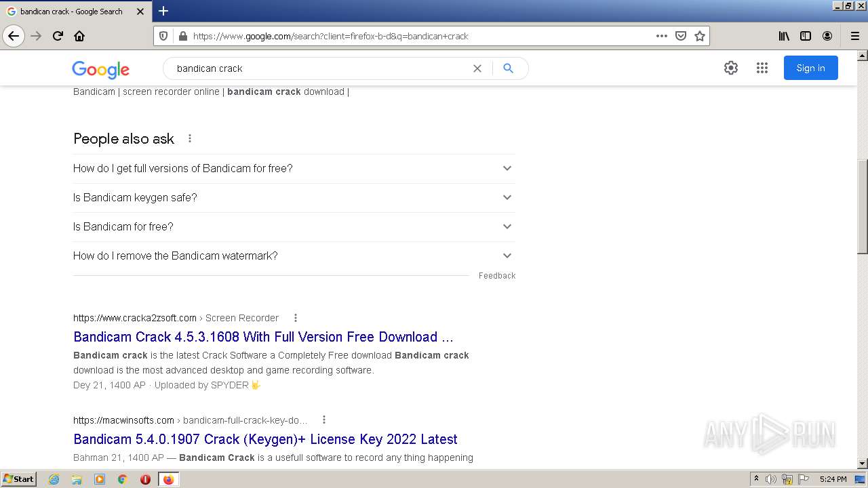Open a new tab with plus
The height and width of the screenshot is (488, 868).
click(163, 11)
